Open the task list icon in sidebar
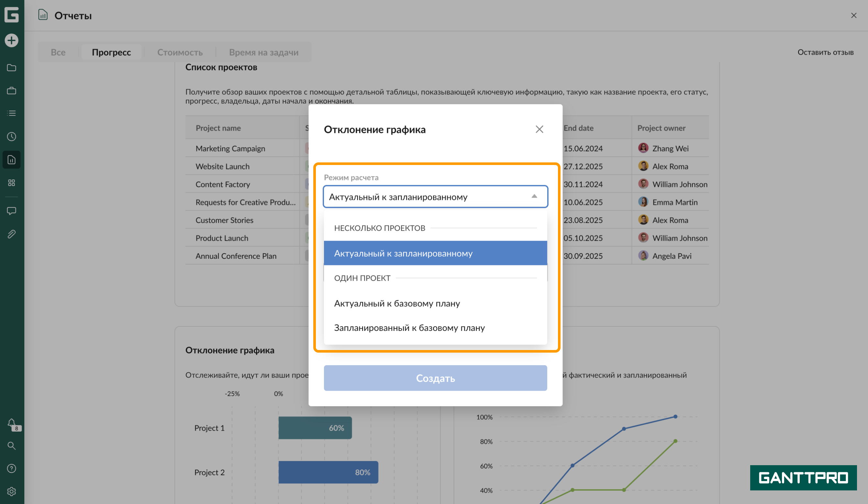 click(x=12, y=113)
